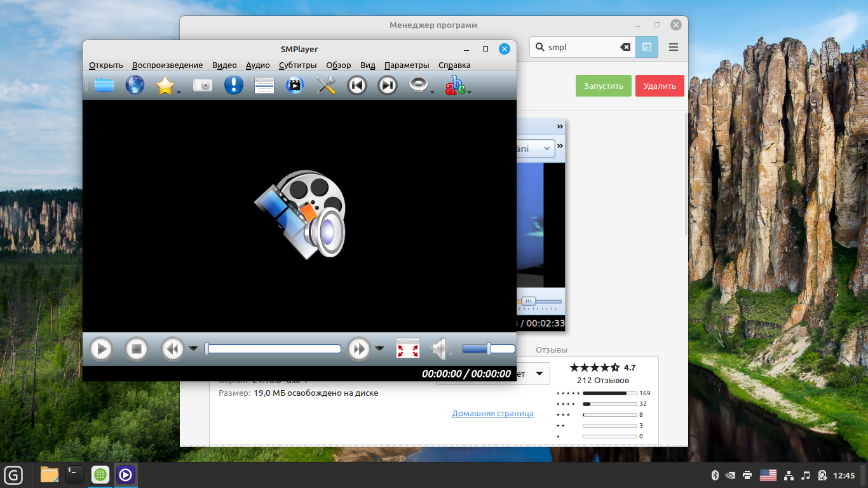Open the subtitles abc dropdown
Viewport: 868px width, 488px height.
470,93
